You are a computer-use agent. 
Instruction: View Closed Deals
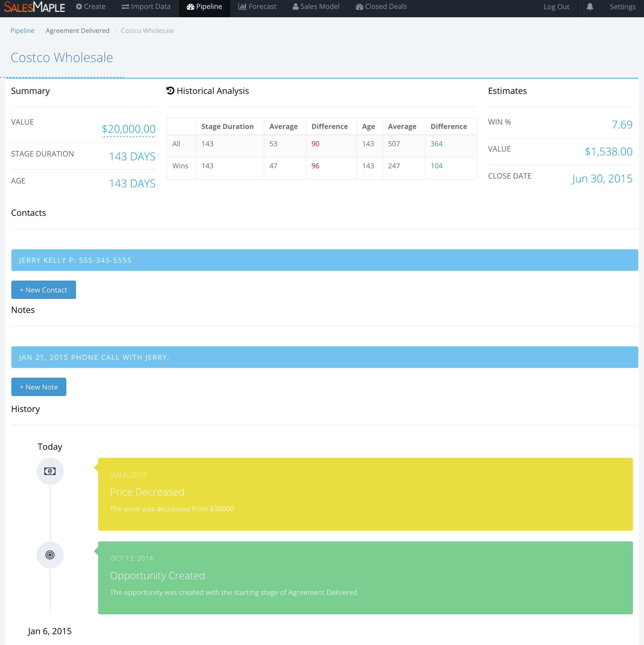pos(381,7)
